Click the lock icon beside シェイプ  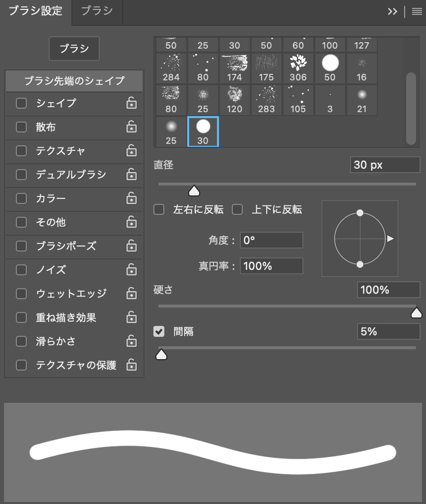(x=131, y=103)
